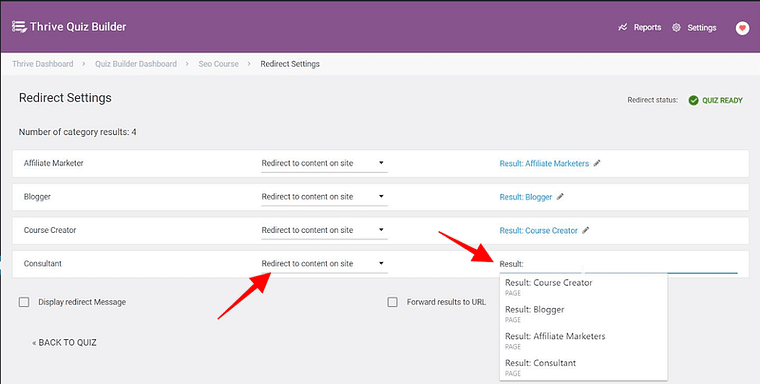Open the Result: Blogger link
Viewport: 760px width, 384px height.
[525, 197]
